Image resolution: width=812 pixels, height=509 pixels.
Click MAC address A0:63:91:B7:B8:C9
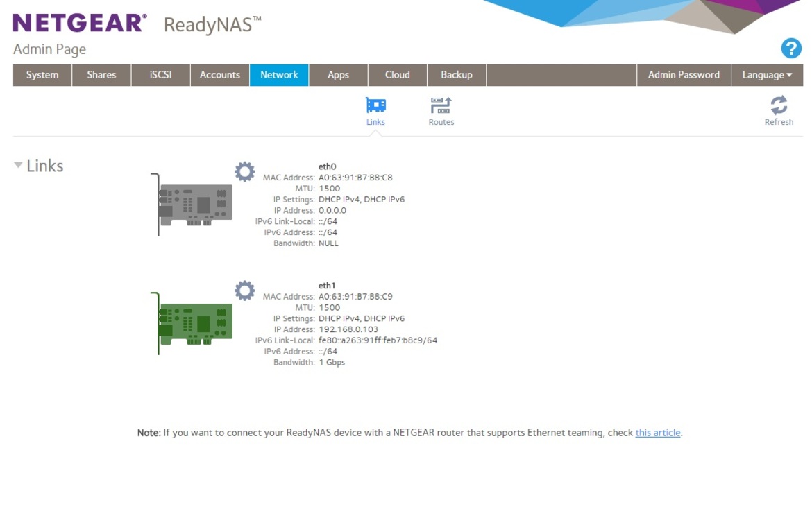355,296
